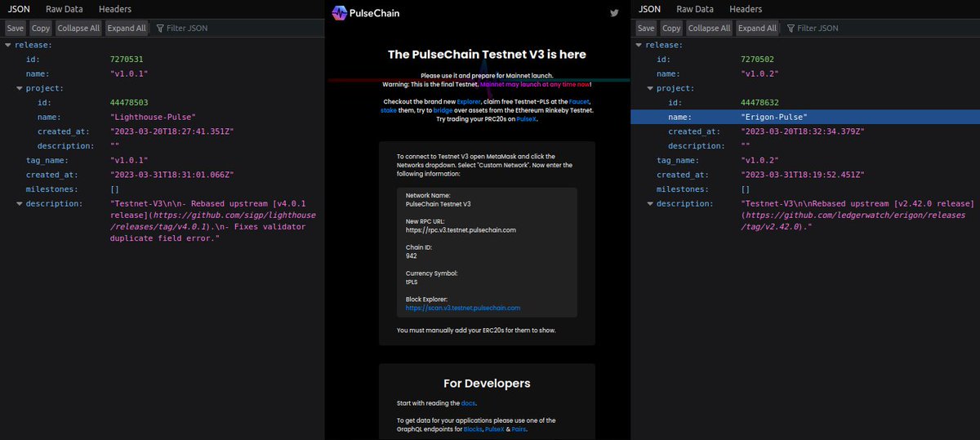The image size is (980, 440).
Task: Click filter funnel icon in right JSON viewer
Action: (x=790, y=28)
